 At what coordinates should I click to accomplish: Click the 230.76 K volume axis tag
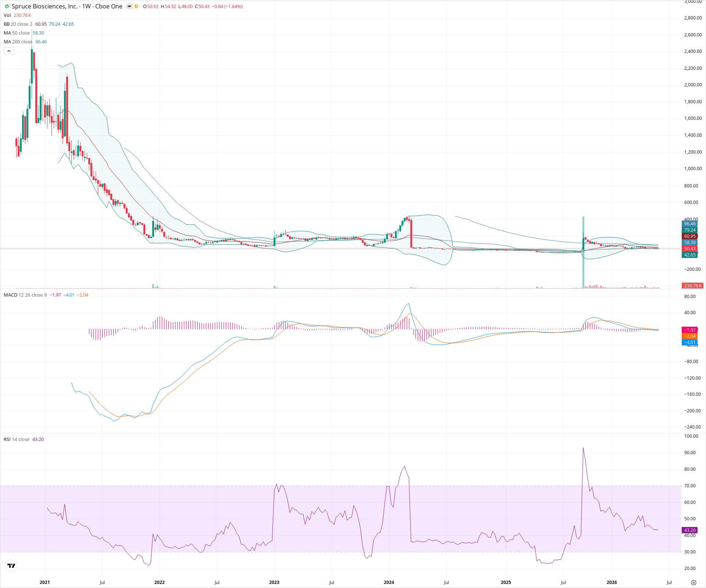coord(692,286)
